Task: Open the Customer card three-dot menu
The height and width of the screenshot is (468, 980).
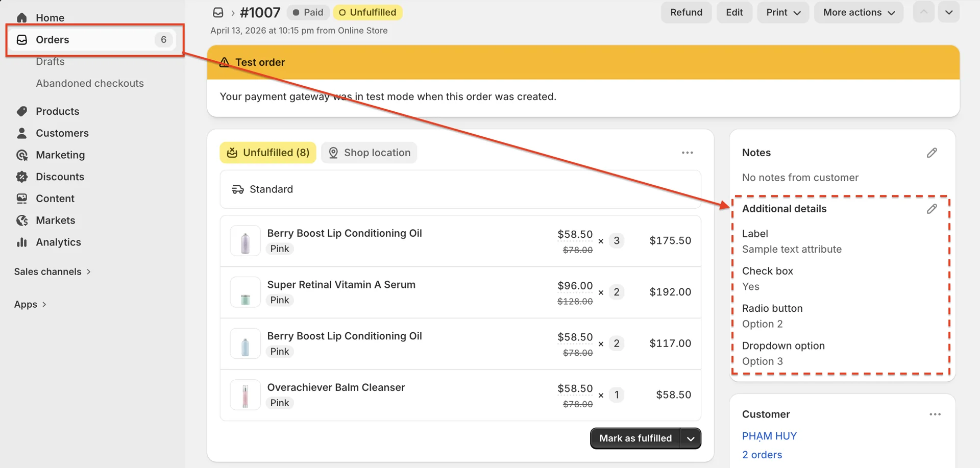Action: coord(935,414)
